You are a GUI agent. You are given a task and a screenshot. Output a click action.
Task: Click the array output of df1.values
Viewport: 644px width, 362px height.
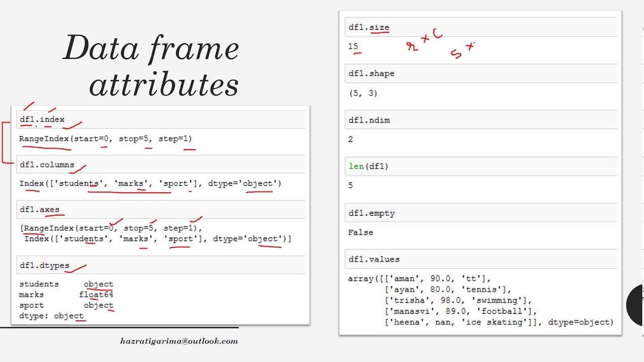coord(480,300)
